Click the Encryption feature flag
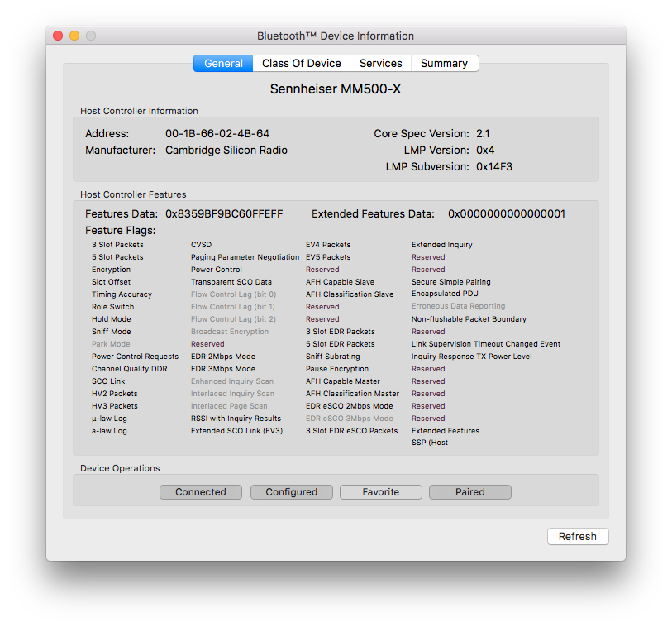Viewport: 672px width, 627px height. pos(111,270)
